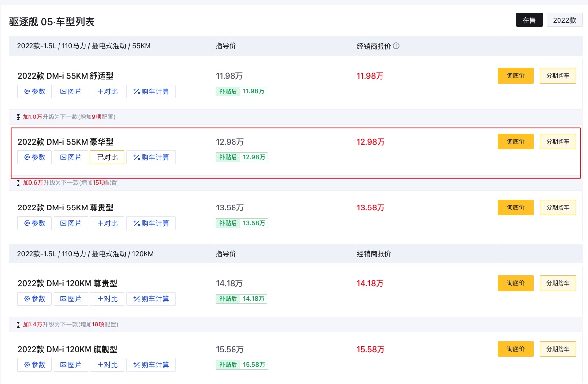
Task: Choose 分期购车 for 120KM 尊贵型
Action: pyautogui.click(x=558, y=283)
